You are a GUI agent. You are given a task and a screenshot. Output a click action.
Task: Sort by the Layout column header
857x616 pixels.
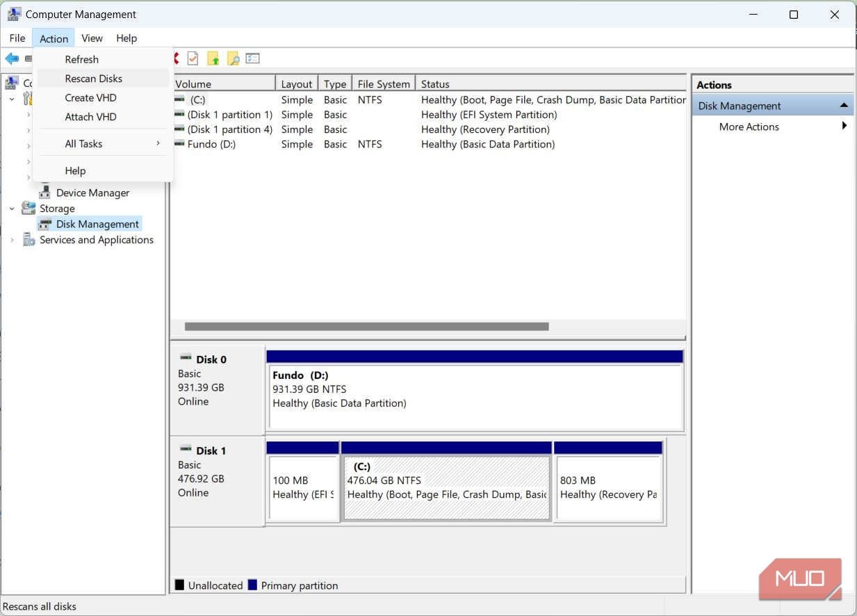coord(297,83)
